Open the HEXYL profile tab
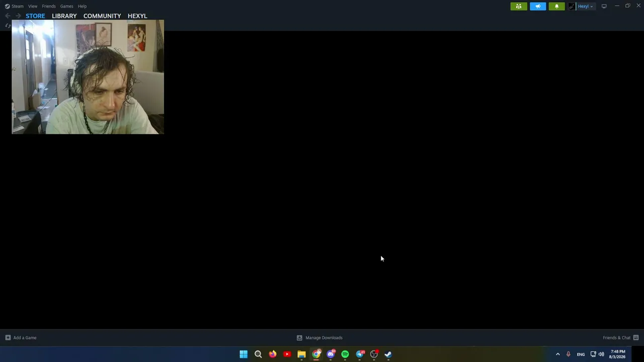 point(137,16)
